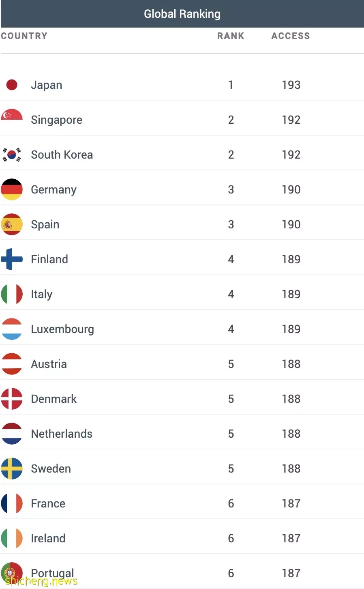Open the Ireland country name link
Viewport: 364px width, 589px height.
pyautogui.click(x=48, y=538)
